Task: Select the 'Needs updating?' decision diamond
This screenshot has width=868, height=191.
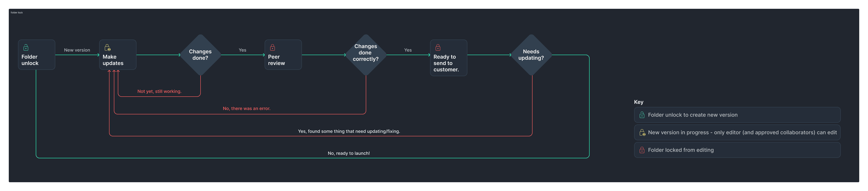Action: [531, 55]
